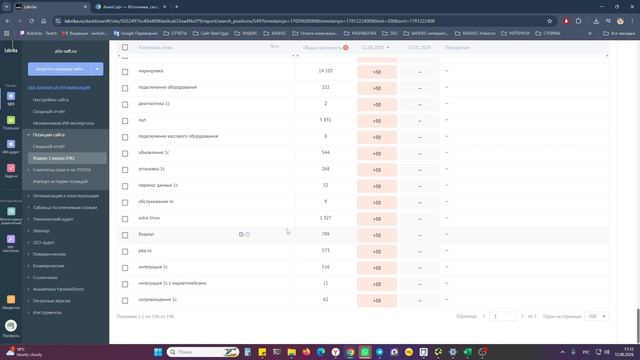Sort by Ключевые слова column header
640x360 pixels.
coord(155,47)
